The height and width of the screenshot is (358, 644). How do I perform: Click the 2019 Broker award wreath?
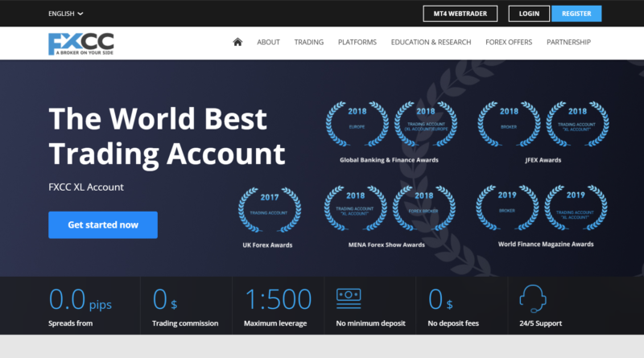click(x=507, y=208)
